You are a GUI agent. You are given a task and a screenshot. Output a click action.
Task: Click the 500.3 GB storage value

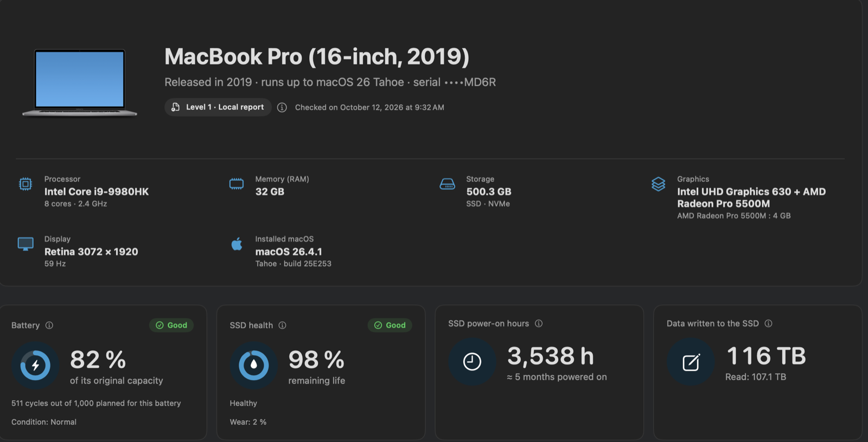tap(489, 191)
